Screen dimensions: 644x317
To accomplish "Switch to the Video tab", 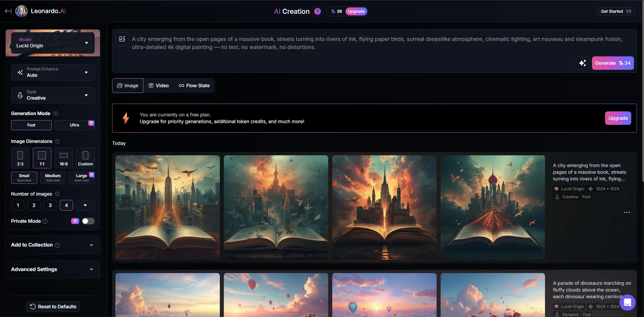I will pyautogui.click(x=159, y=86).
